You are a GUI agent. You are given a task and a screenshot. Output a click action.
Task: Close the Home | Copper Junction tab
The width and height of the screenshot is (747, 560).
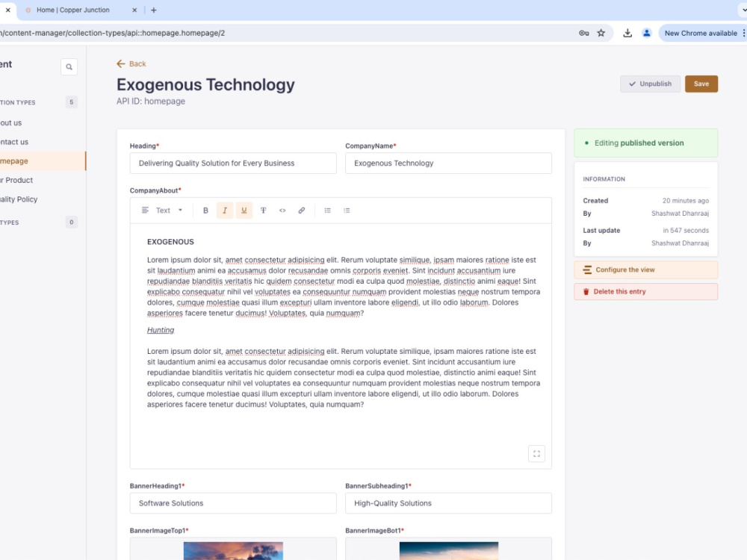pyautogui.click(x=134, y=10)
